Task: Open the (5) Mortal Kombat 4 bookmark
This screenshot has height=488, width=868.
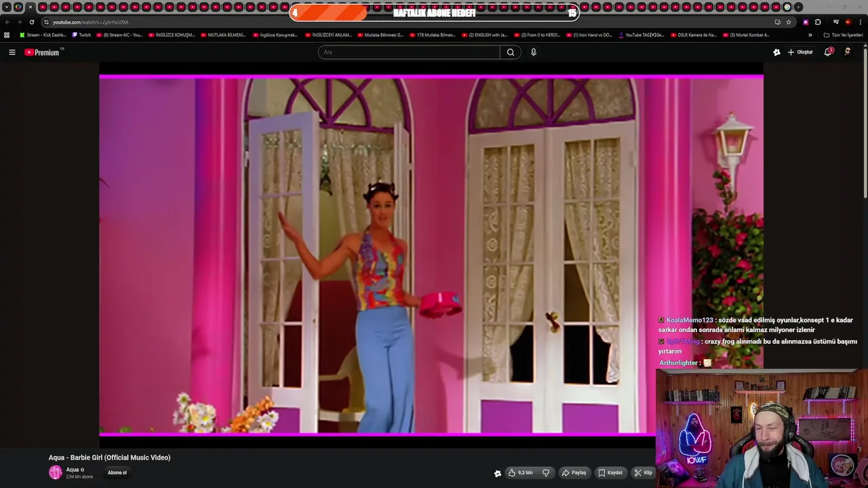Action: click(746, 35)
